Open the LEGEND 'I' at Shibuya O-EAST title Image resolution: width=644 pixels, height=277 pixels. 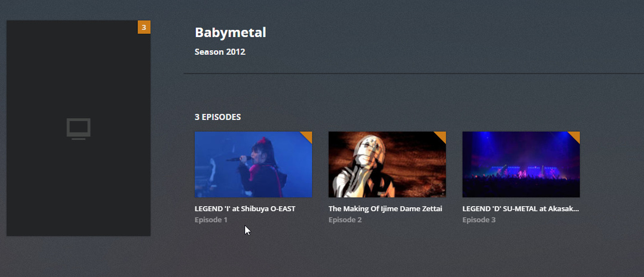pos(245,209)
